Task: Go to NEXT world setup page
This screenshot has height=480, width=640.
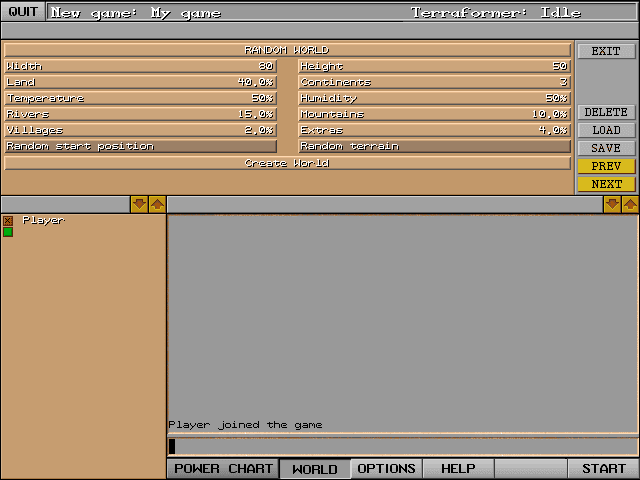Action: (x=606, y=184)
